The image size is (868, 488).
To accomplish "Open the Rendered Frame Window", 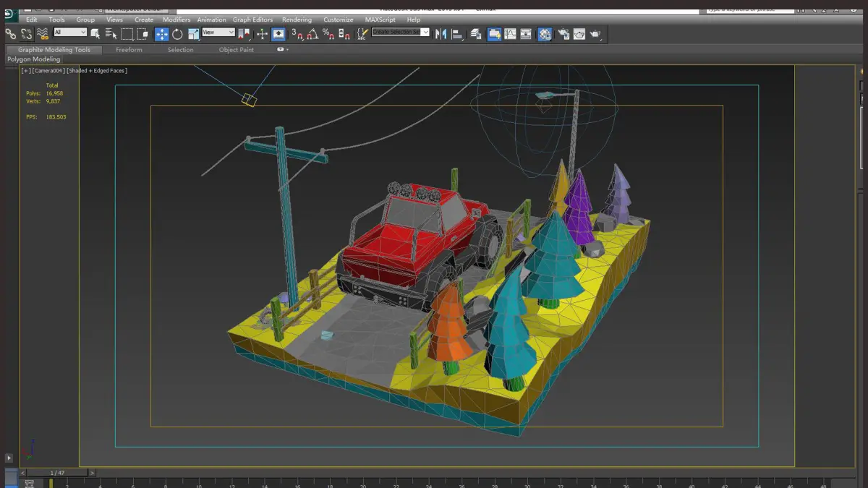I will coord(579,34).
